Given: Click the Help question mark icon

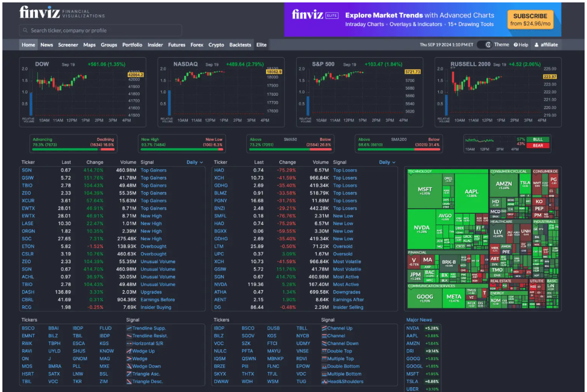Looking at the screenshot, I should tap(516, 45).
